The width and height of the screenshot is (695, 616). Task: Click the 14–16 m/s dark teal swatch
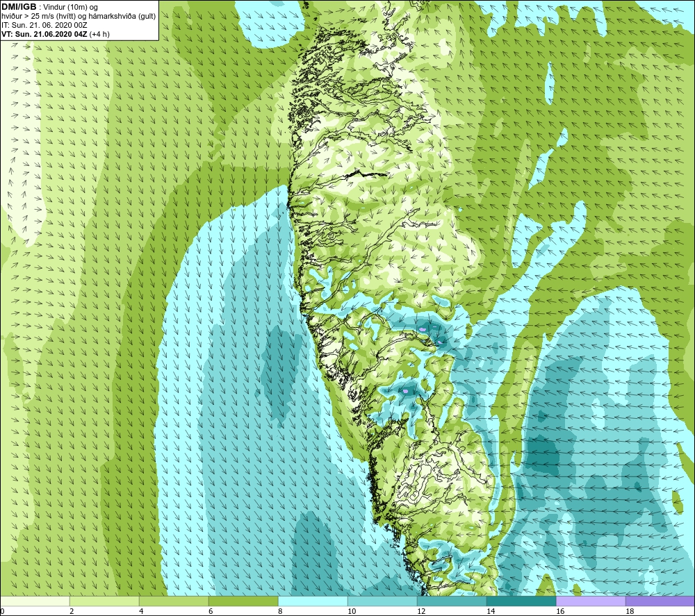(521, 601)
